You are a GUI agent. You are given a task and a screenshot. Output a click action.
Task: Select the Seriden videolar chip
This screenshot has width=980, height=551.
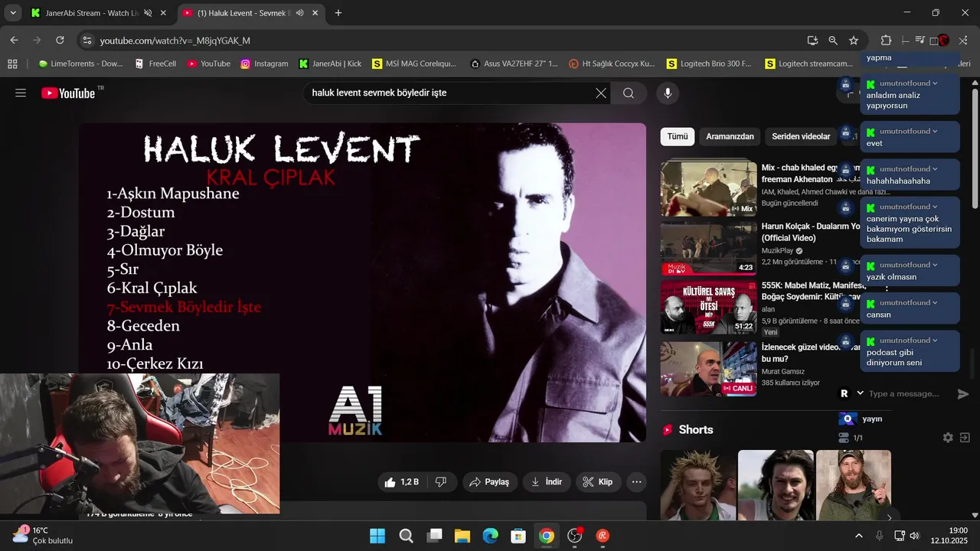[x=801, y=136]
